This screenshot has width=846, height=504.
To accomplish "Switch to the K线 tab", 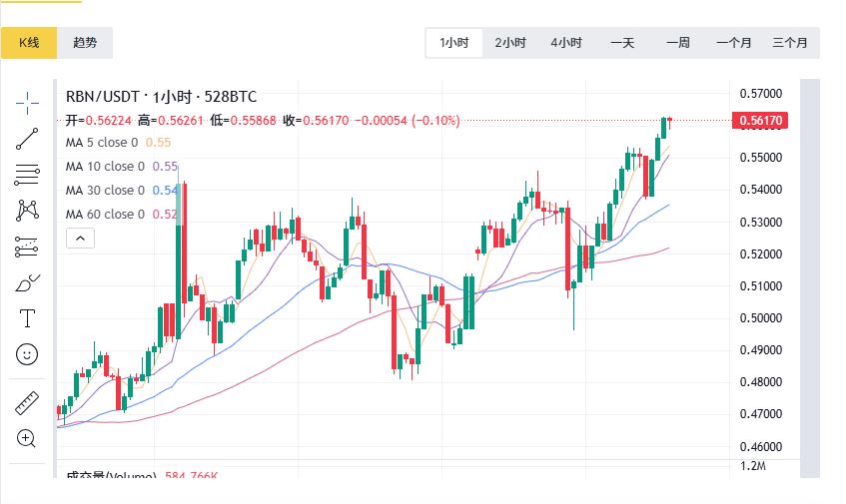I will tap(28, 43).
